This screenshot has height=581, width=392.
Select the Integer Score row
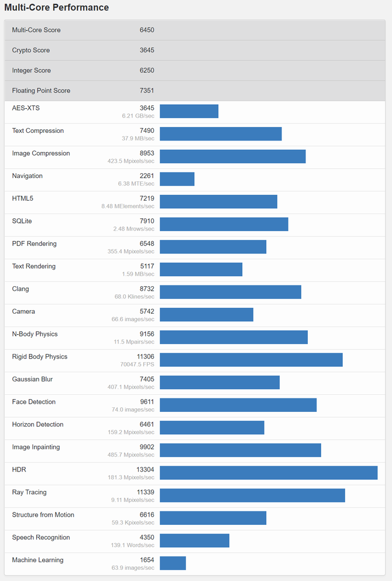[x=195, y=70]
